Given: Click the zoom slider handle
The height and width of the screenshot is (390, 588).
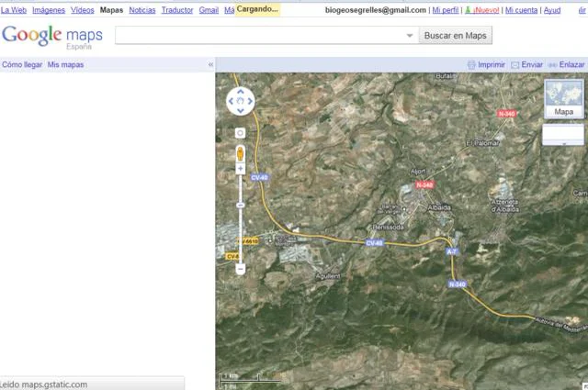Looking at the screenshot, I should pos(241,206).
